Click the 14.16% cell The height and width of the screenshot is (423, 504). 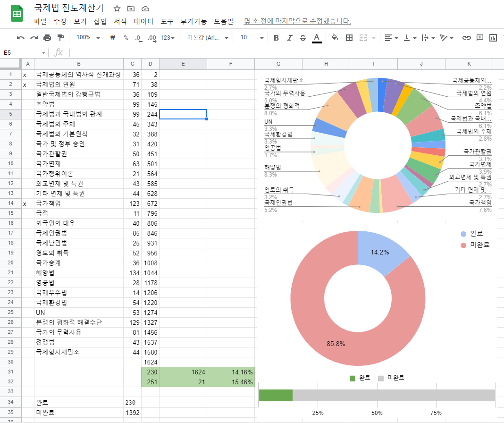coord(231,372)
